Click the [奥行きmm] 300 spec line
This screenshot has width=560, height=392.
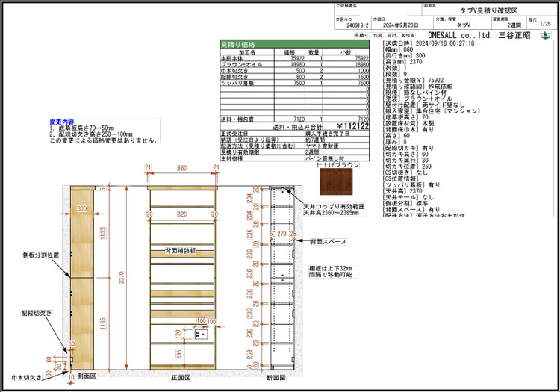pyautogui.click(x=404, y=55)
